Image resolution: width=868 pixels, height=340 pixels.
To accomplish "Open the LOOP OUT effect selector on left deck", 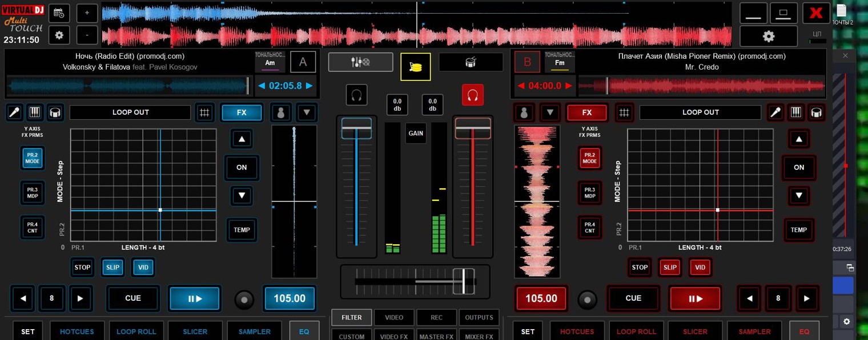I will pos(130,112).
